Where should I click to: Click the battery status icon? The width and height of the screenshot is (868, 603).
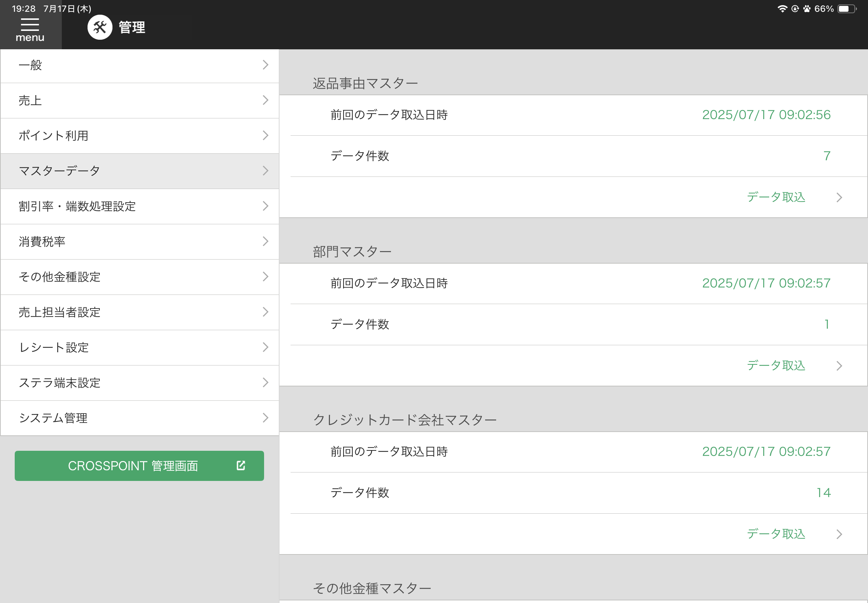pos(847,9)
